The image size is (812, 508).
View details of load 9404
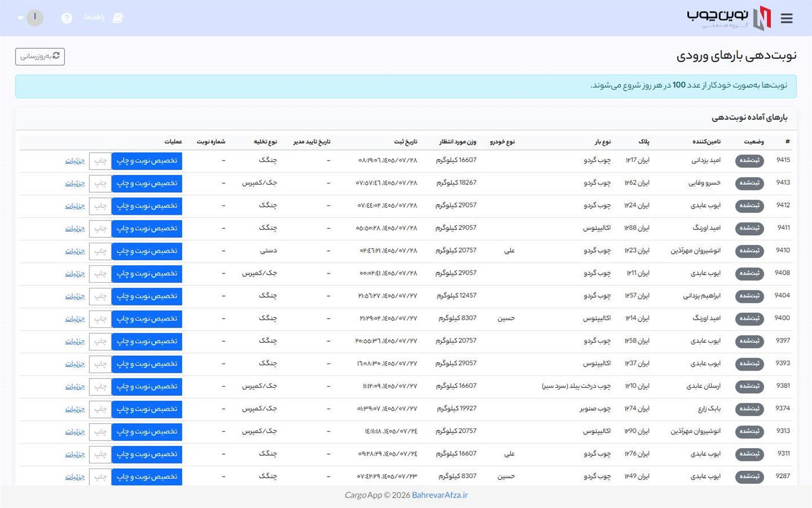75,296
